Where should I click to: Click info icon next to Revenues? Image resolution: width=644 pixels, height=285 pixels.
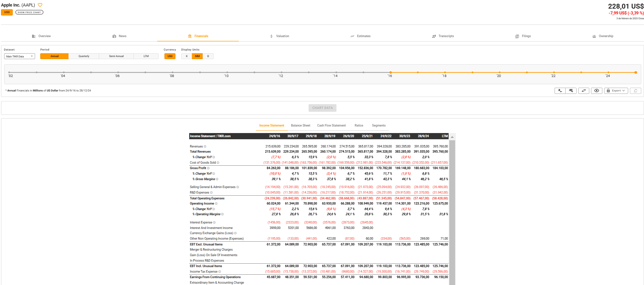point(205,146)
